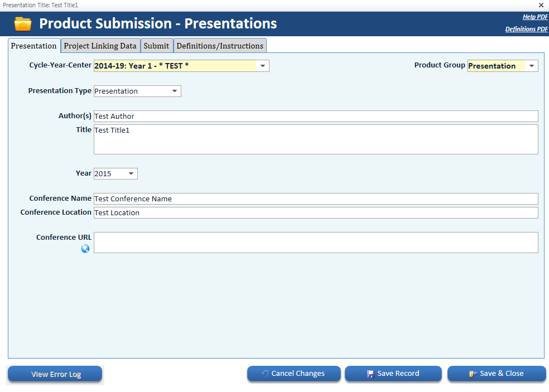
Task: Focus the Conference URL input box
Action: 315,243
